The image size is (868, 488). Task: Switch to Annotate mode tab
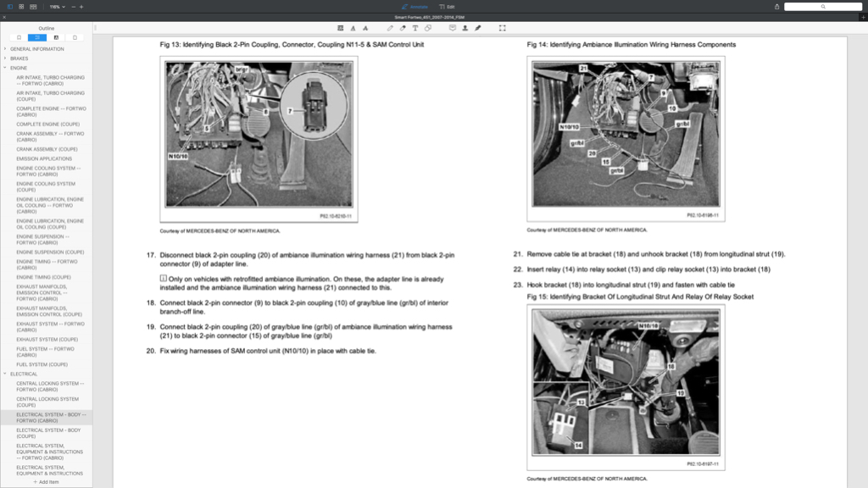click(415, 7)
